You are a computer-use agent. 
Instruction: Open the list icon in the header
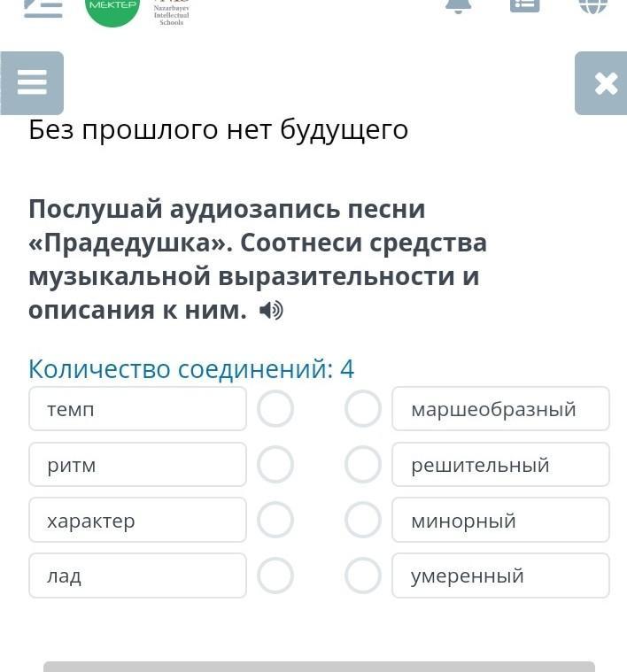(x=525, y=5)
